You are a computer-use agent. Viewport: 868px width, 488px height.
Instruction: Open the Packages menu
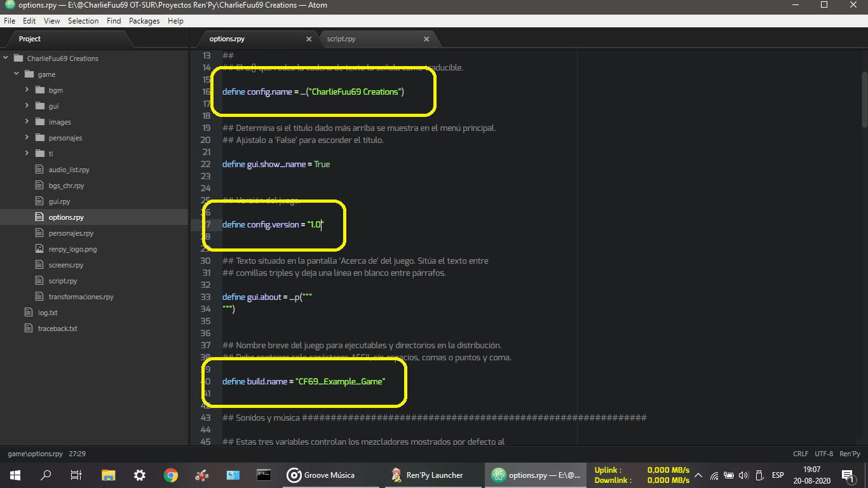tap(144, 21)
